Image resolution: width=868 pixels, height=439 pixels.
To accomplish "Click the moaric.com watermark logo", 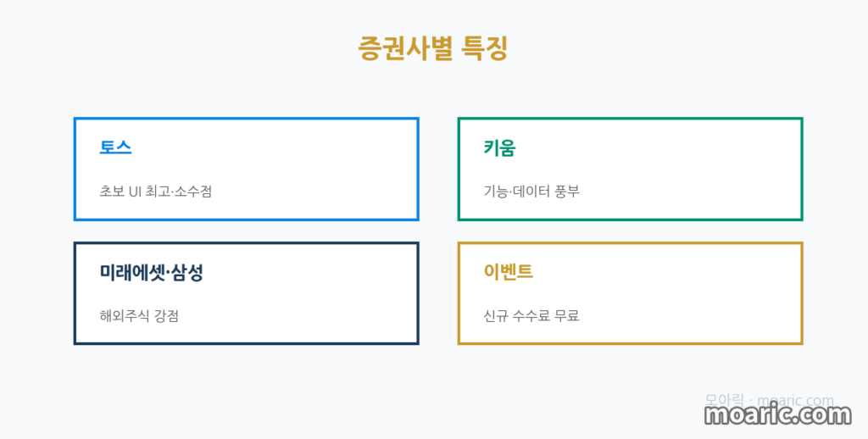I will point(778,415).
